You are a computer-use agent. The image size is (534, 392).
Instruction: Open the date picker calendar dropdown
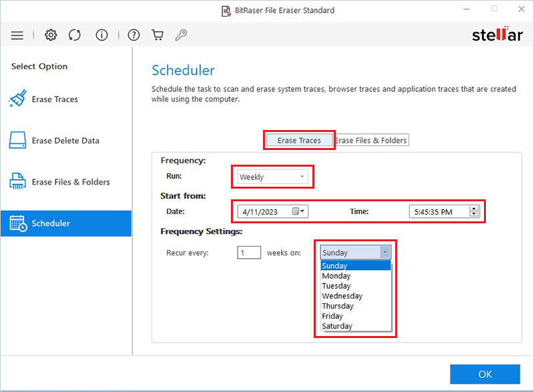pos(298,211)
